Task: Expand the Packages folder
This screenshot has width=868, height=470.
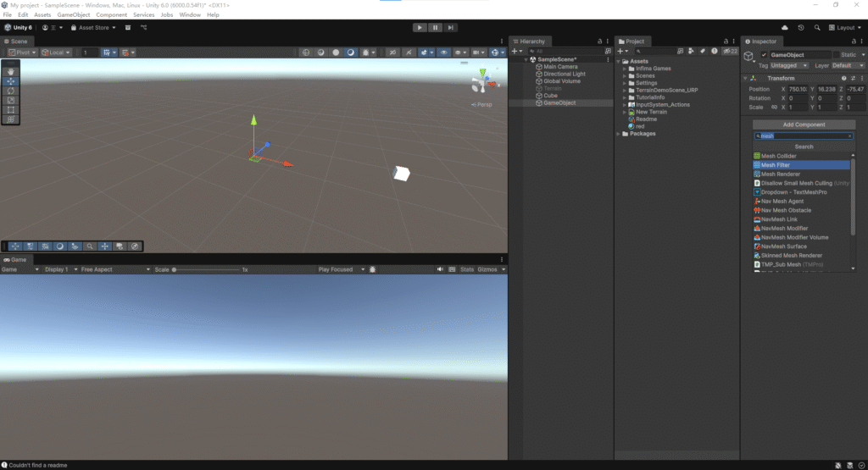Action: (618, 134)
